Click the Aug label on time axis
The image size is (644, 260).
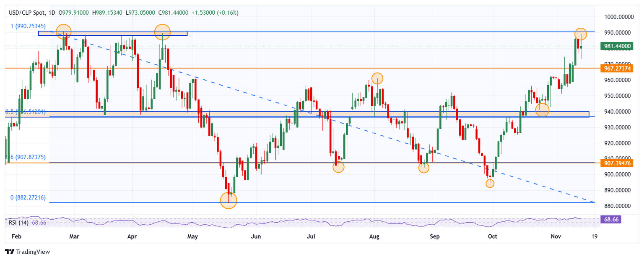point(374,236)
